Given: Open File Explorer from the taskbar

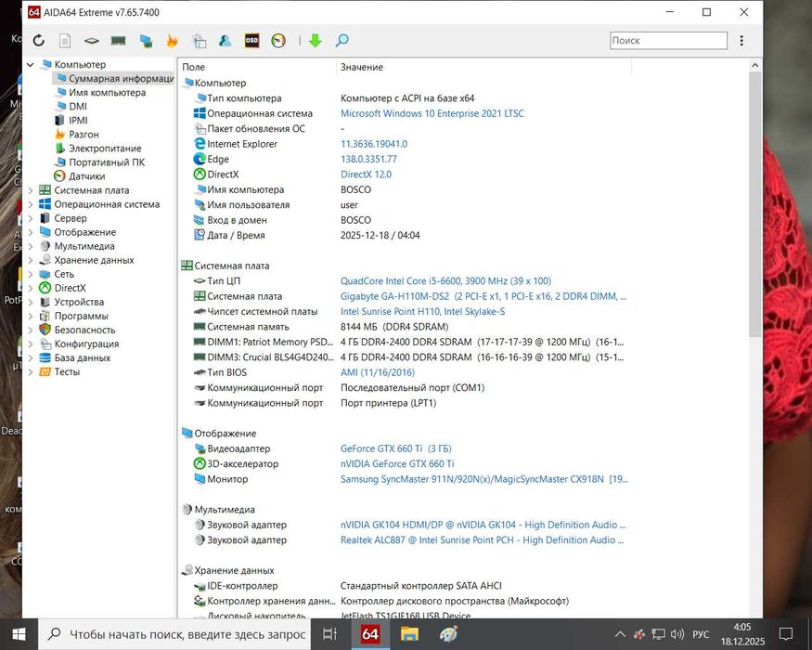Looking at the screenshot, I should pos(409,634).
